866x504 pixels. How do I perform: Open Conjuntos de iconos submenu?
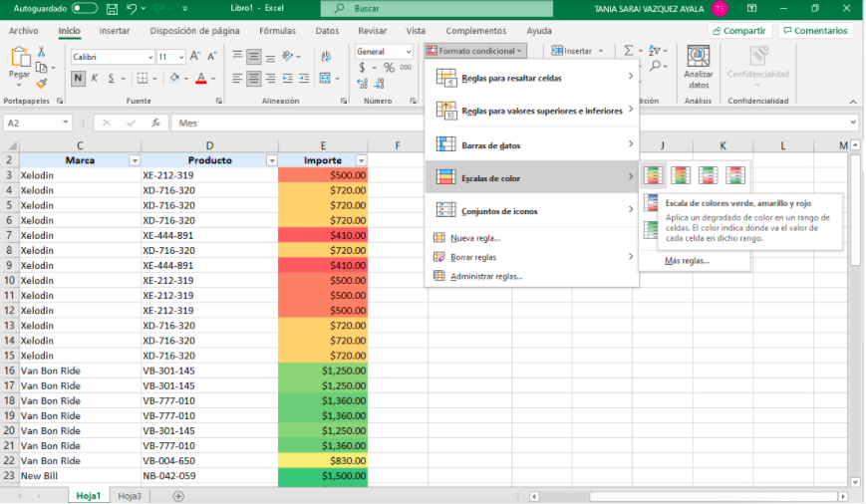[x=532, y=211]
